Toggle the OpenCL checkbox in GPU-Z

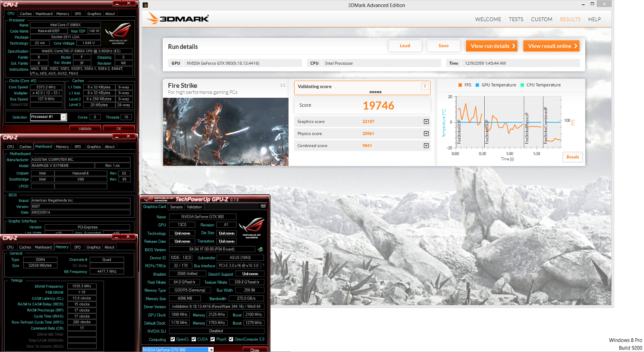[173, 339]
